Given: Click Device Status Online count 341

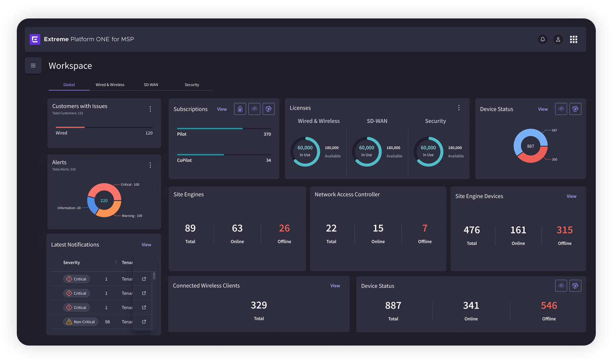Looking at the screenshot, I should click(471, 305).
